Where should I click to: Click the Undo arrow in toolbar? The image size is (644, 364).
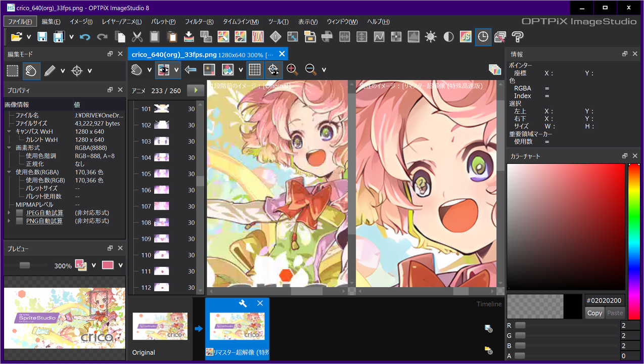point(85,37)
